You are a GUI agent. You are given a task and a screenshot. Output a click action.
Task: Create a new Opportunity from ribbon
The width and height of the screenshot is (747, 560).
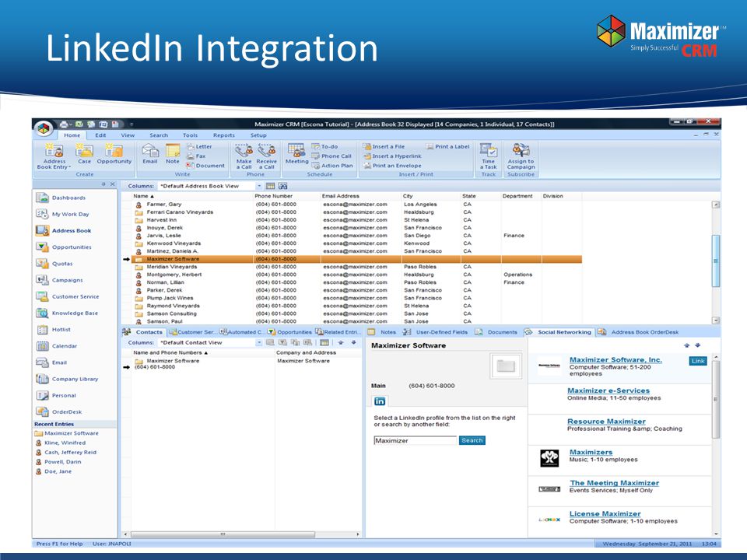114,154
